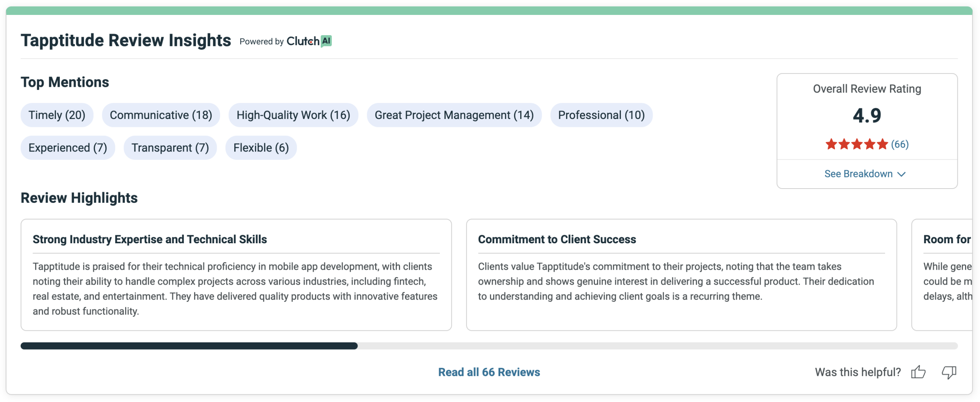The height and width of the screenshot is (402, 980).
Task: Click the thumbs up helpful icon
Action: pos(918,372)
